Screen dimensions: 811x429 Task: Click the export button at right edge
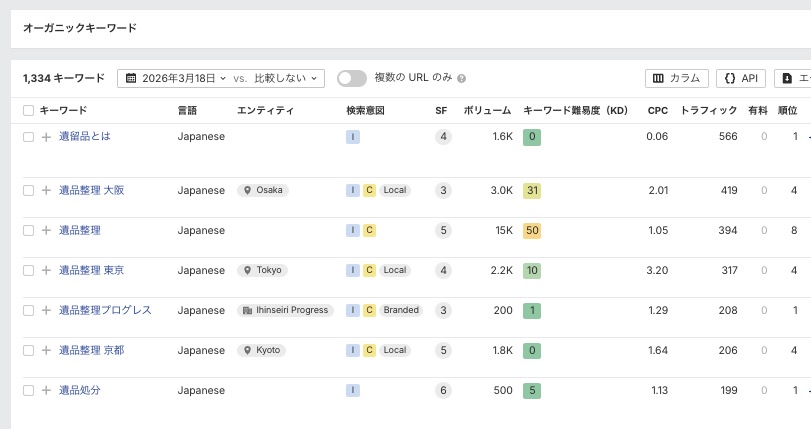click(793, 78)
